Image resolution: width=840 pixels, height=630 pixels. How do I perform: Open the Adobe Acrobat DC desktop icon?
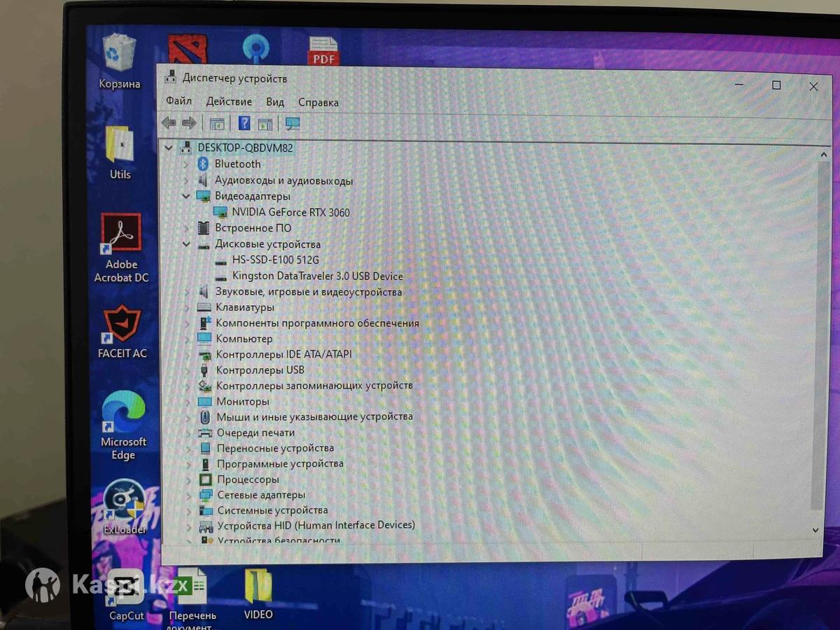pyautogui.click(x=121, y=237)
